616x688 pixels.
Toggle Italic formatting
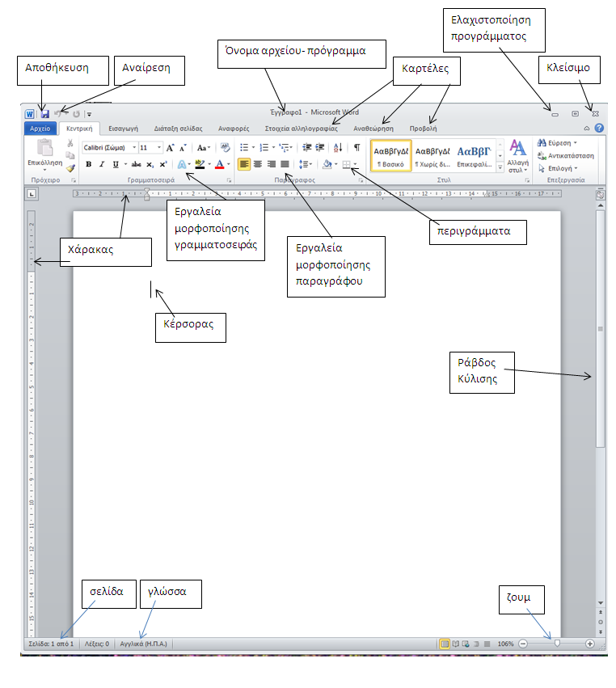102,165
